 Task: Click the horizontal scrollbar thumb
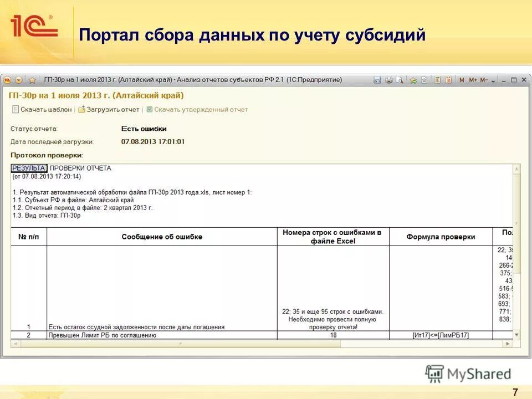[180, 344]
